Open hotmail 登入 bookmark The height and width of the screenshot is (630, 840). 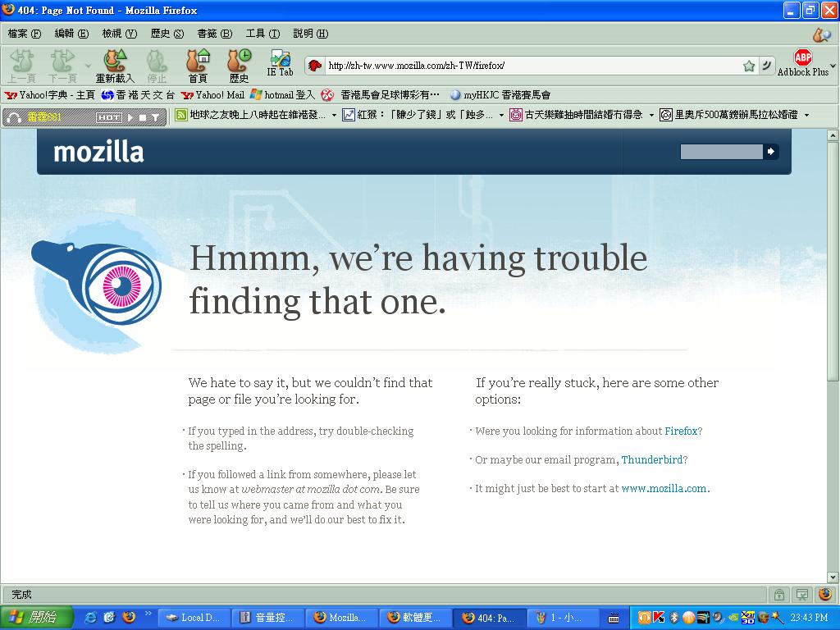[x=282, y=95]
